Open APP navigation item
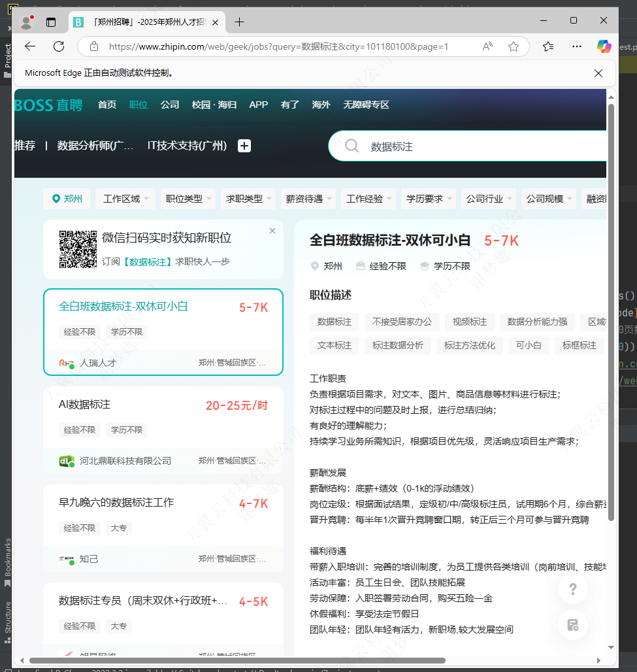 (258, 105)
